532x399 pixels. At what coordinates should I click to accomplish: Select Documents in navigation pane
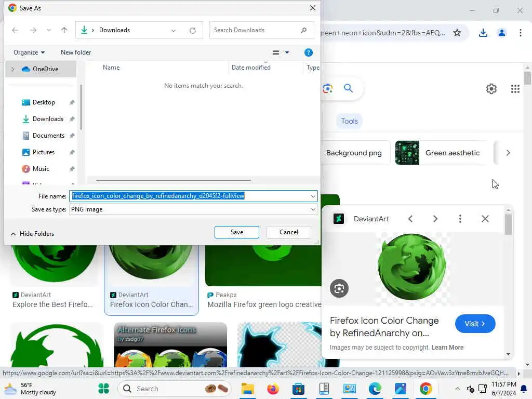coord(48,136)
